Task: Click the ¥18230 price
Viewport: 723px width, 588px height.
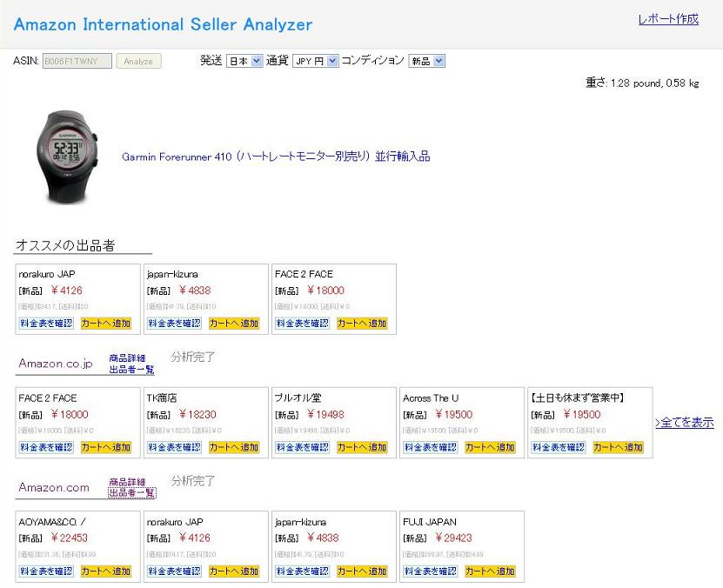Action: [x=197, y=415]
